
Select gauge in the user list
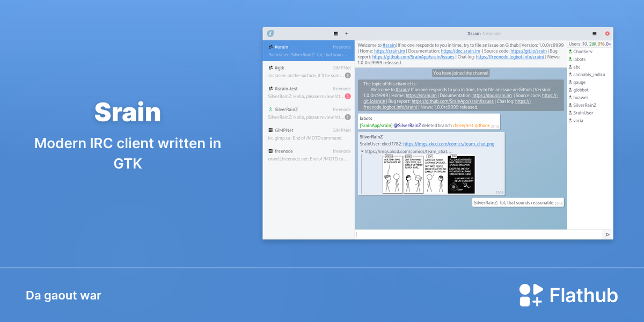(x=580, y=82)
